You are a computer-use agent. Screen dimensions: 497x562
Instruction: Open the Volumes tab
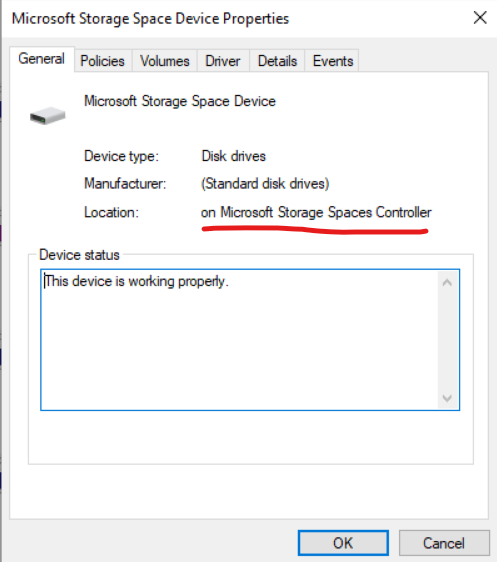pos(164,61)
